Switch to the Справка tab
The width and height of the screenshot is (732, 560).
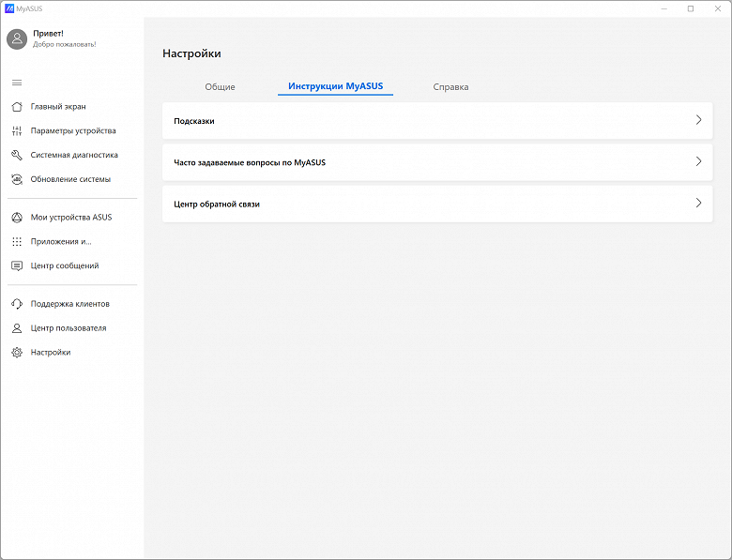450,87
